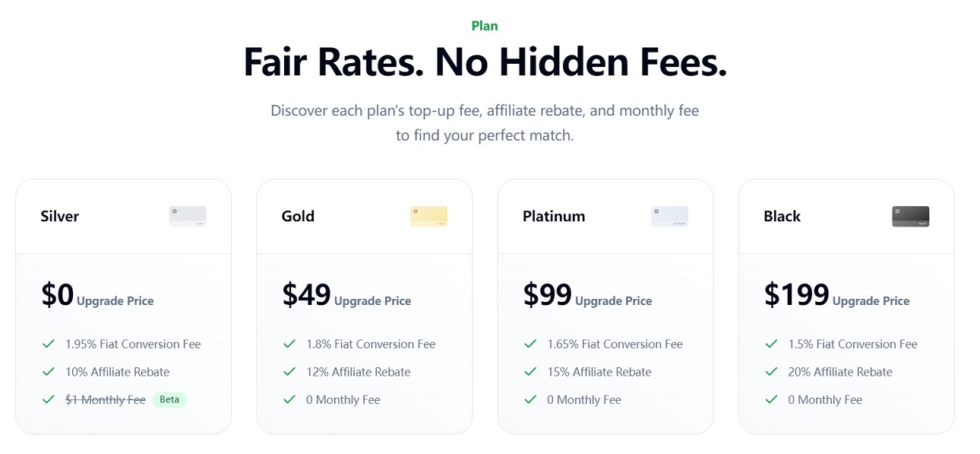Click checkmark beside 15% Affiliate Rebate

[x=530, y=372]
